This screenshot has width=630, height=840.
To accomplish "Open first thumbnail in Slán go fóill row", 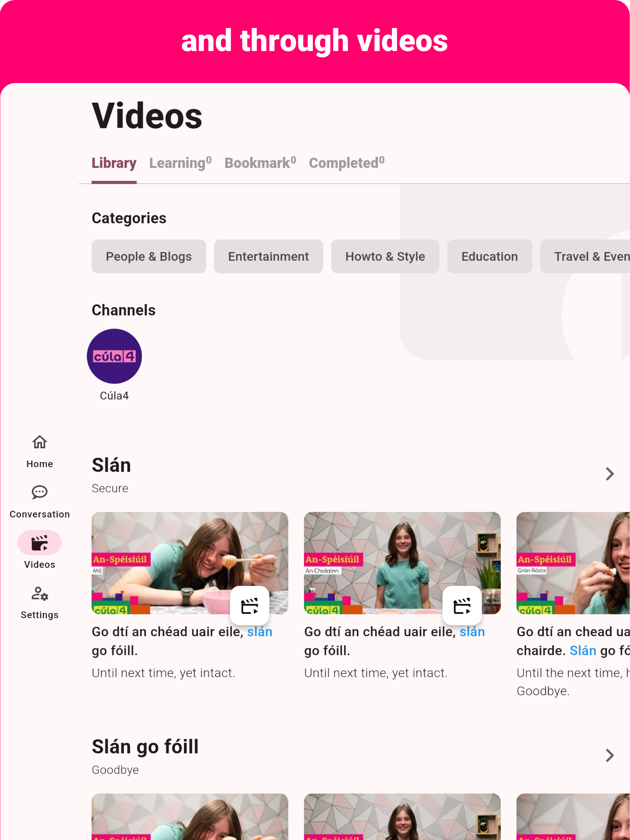I will (190, 816).
